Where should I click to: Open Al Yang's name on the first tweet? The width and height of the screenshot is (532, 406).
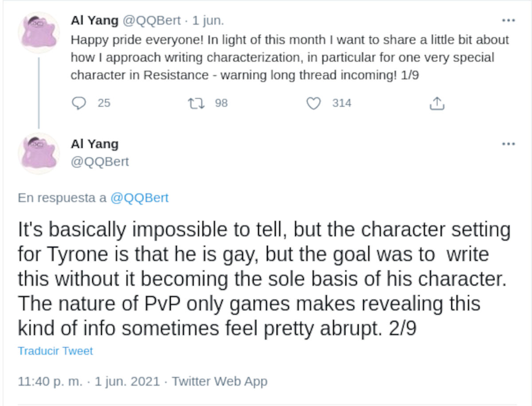click(94, 20)
